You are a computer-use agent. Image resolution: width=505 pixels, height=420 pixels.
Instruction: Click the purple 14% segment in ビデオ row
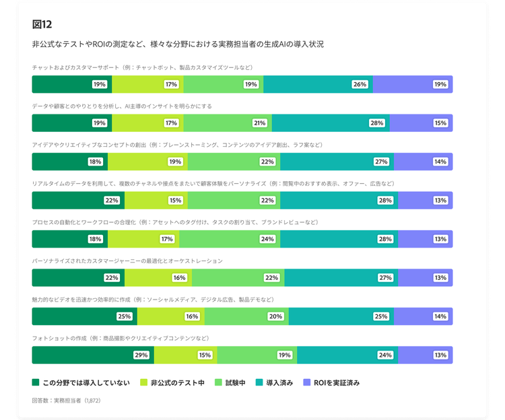(424, 316)
